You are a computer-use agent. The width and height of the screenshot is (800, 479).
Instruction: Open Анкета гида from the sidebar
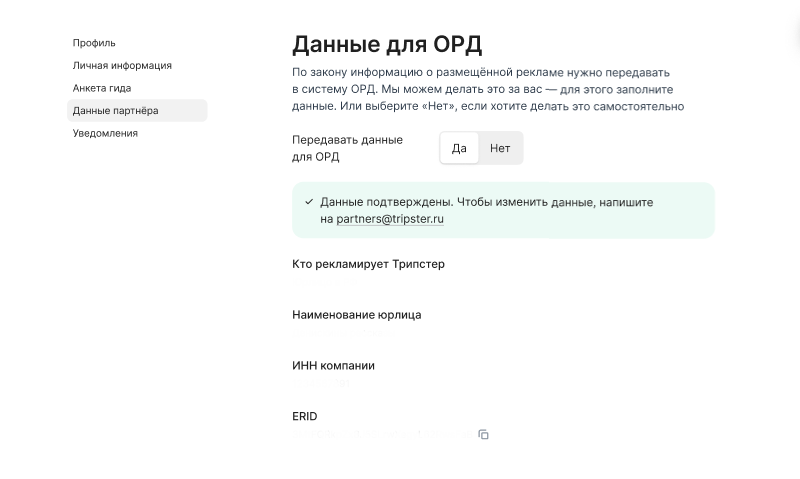(102, 88)
